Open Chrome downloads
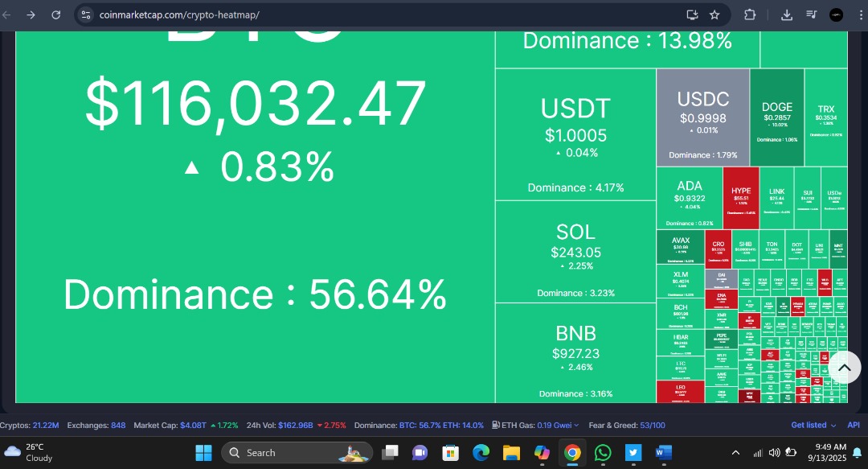Viewport: 868px width, 469px height. pyautogui.click(x=786, y=15)
